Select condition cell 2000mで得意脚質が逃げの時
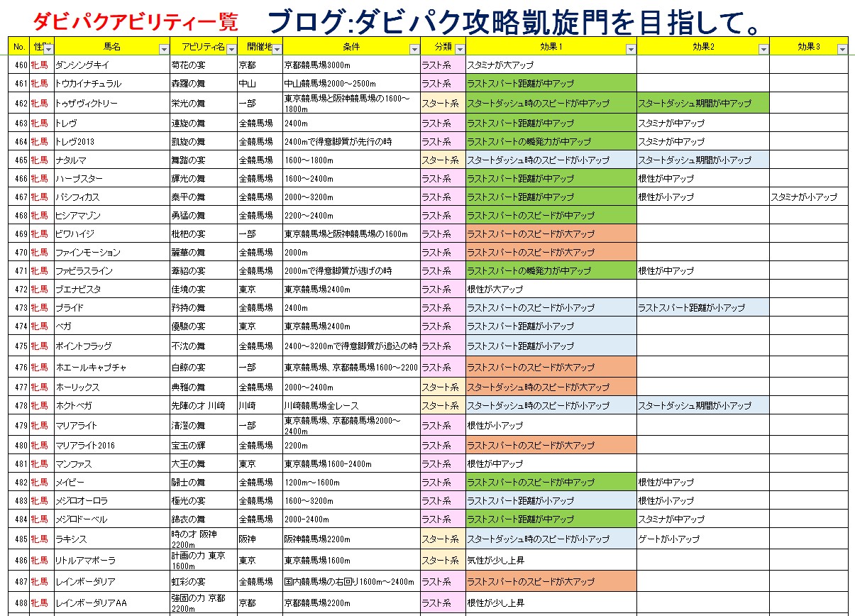 pos(351,270)
